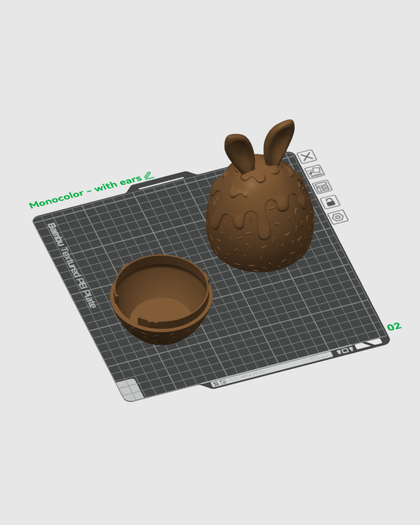
Task: Click the green pencil edit icon
Action: click(x=149, y=176)
